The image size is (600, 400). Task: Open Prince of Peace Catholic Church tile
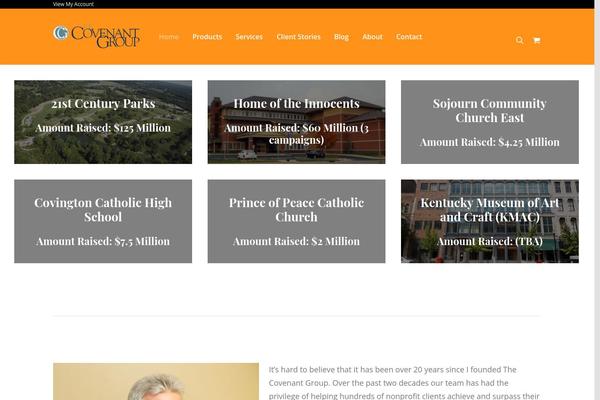tap(297, 221)
